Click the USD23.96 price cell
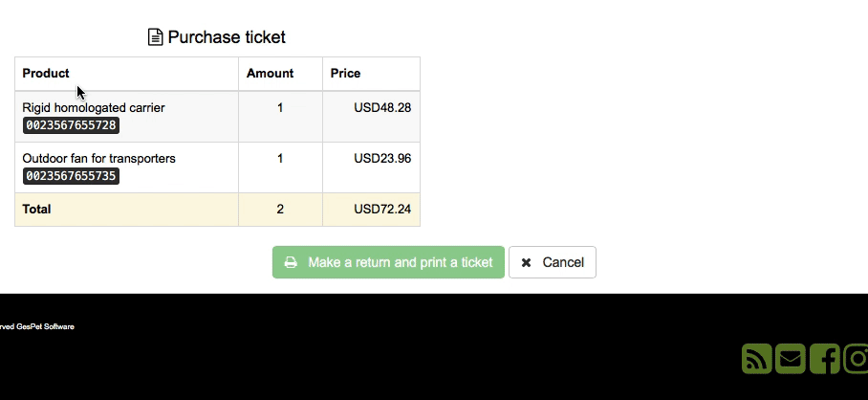This screenshot has height=400, width=868. [382, 159]
